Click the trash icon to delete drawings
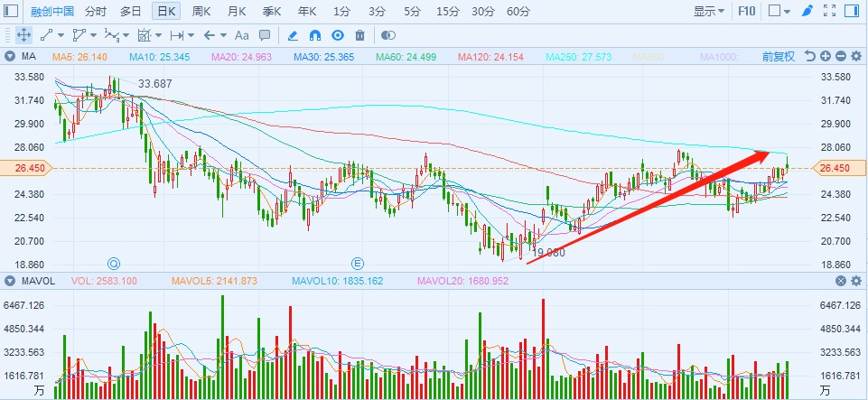Screen dimensions: 868x400 (360, 35)
